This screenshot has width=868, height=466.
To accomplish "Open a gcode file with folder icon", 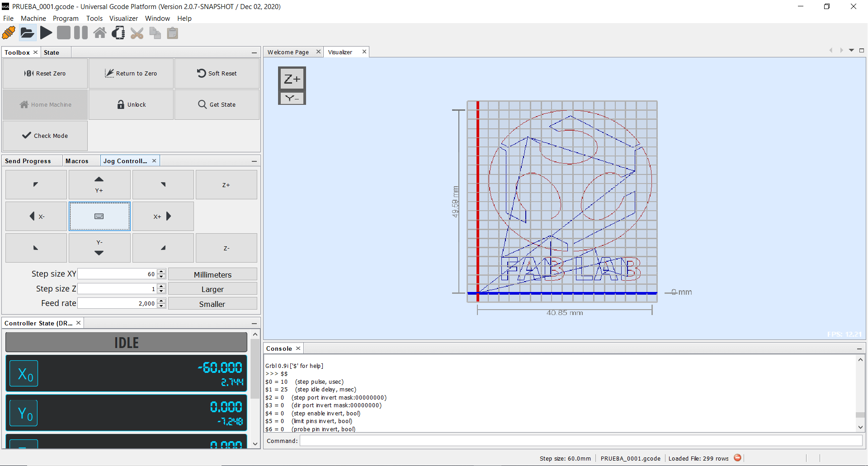I will pos(27,33).
